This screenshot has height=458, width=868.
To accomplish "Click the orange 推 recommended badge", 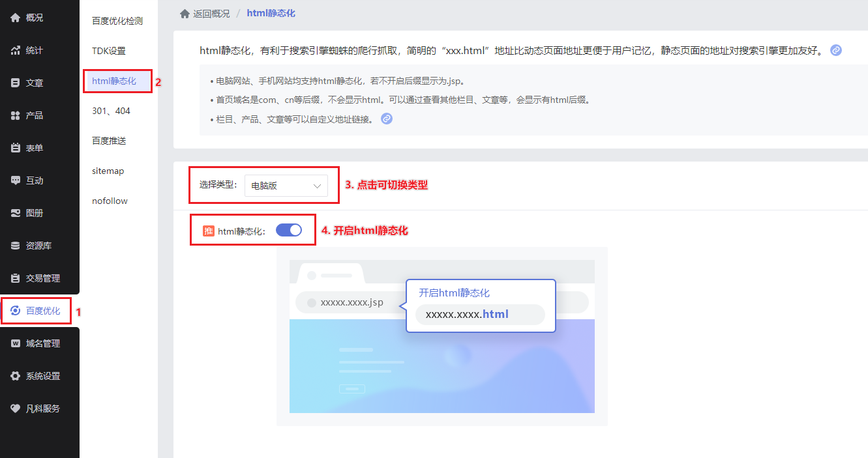I will (209, 231).
